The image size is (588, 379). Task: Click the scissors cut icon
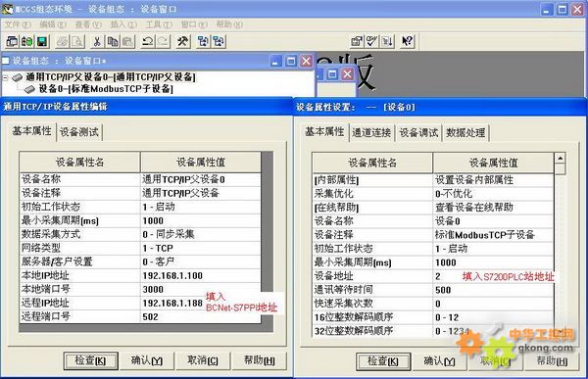pyautogui.click(x=97, y=41)
